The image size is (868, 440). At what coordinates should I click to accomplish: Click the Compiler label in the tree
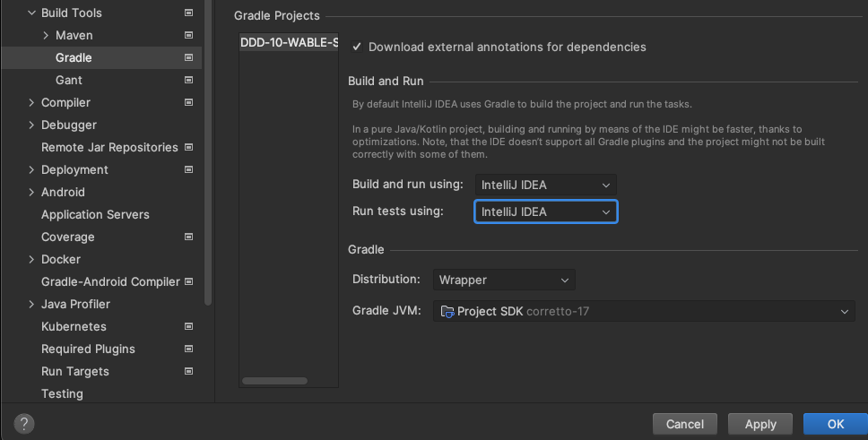point(65,102)
